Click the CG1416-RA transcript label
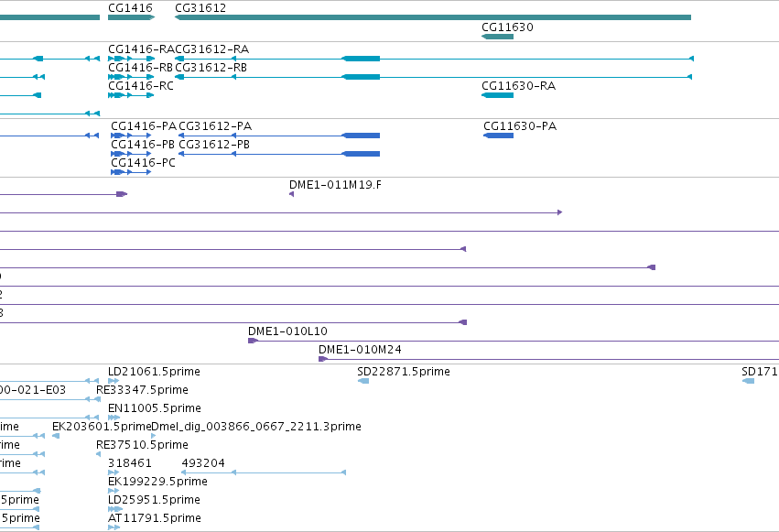The image size is (779, 532). click(141, 49)
